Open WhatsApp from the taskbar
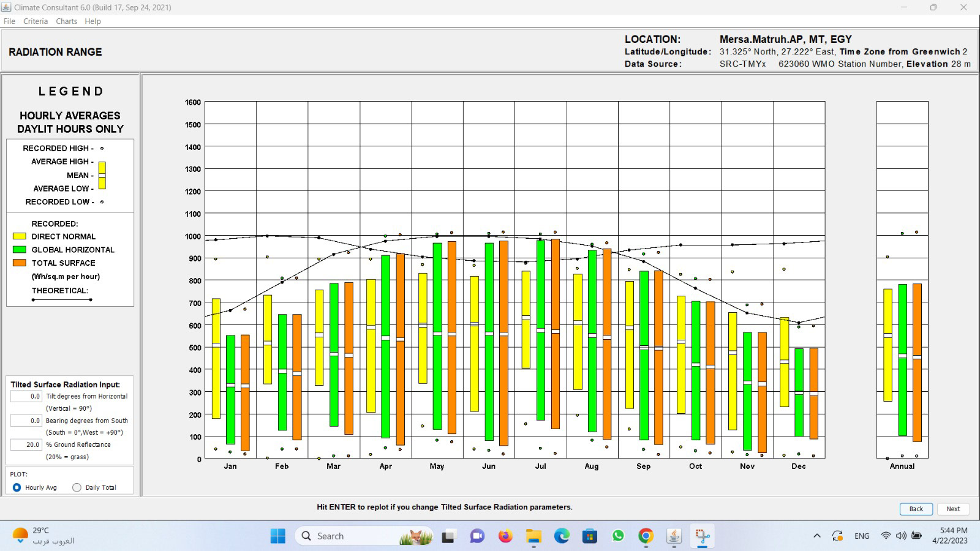This screenshot has height=551, width=980. [x=617, y=536]
